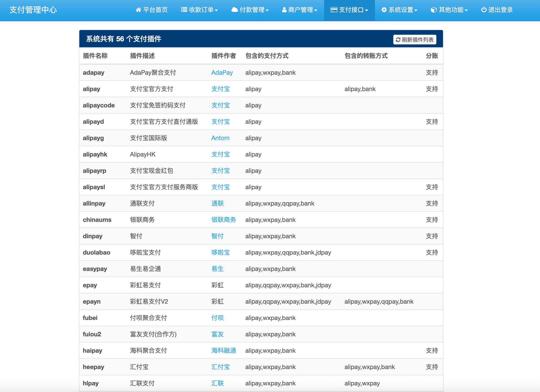Expand the 收款订单 dropdown

click(x=200, y=10)
